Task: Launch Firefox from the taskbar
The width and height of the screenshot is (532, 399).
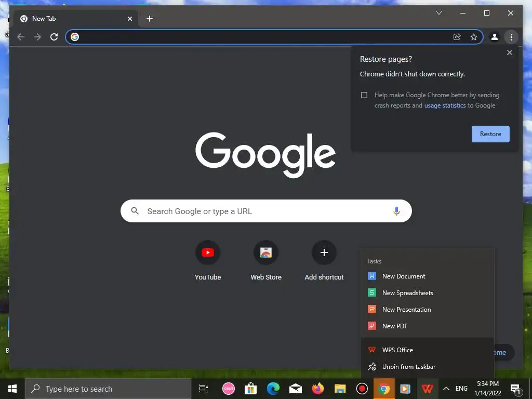Action: tap(317, 389)
